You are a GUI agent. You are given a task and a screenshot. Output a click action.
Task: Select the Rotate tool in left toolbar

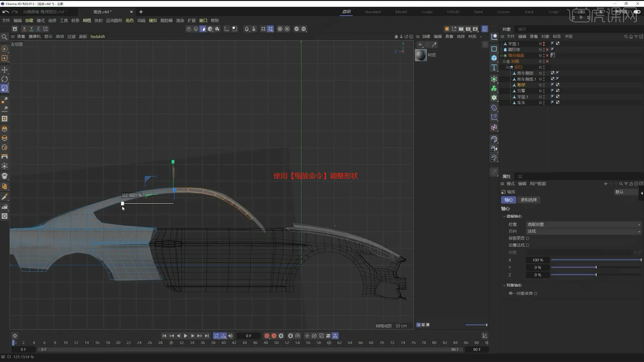click(5, 79)
